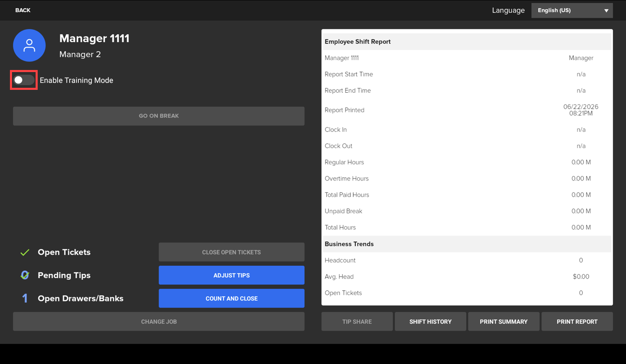626x364 pixels.
Task: Go back using the BACK button
Action: (x=23, y=10)
